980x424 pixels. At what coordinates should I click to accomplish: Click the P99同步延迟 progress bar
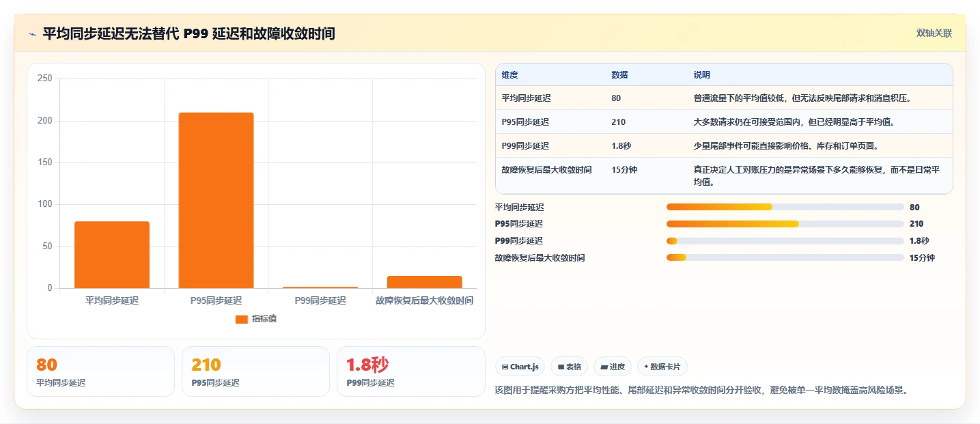(x=785, y=241)
